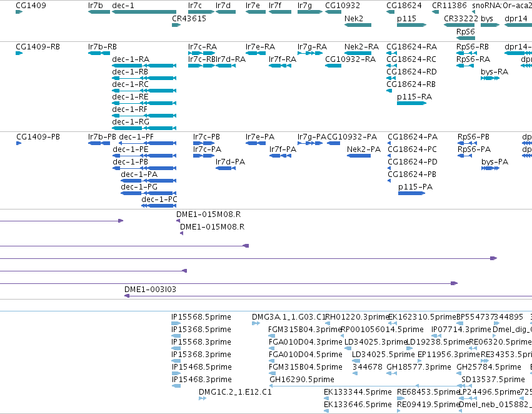Viewport: 532px width, 414px height.
Task: Click the CG18624-PD protein label
Action: (x=413, y=162)
